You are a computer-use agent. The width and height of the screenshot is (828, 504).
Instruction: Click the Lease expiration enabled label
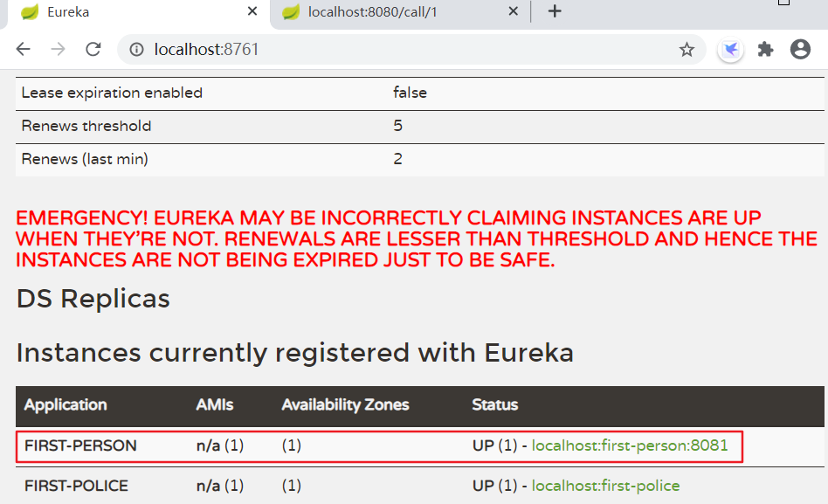(x=112, y=93)
